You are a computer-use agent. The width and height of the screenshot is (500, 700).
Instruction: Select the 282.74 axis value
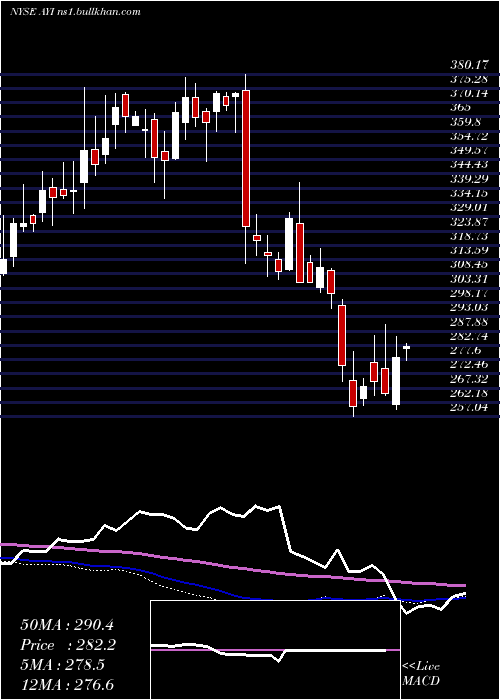pos(469,336)
